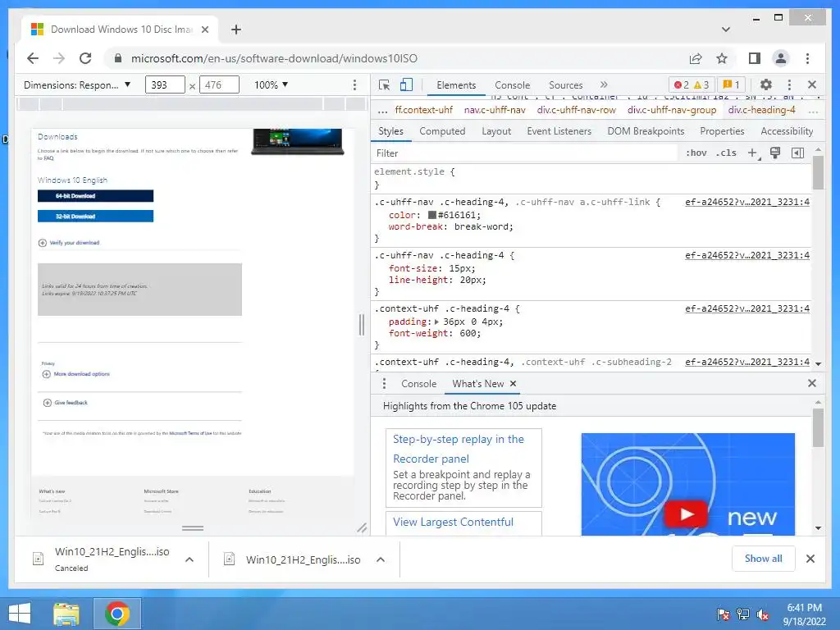Expand Verify your download section
This screenshot has width=840, height=630.
pos(69,243)
